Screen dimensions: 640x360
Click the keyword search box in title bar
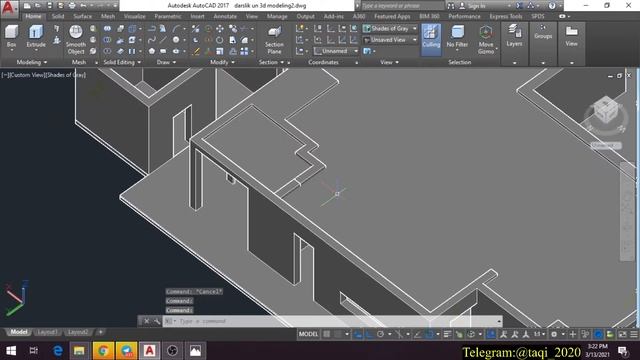click(402, 6)
